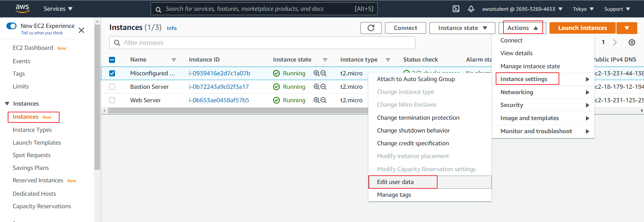Check the Web Server checkbox
Image resolution: width=644 pixels, height=222 pixels.
tap(112, 100)
